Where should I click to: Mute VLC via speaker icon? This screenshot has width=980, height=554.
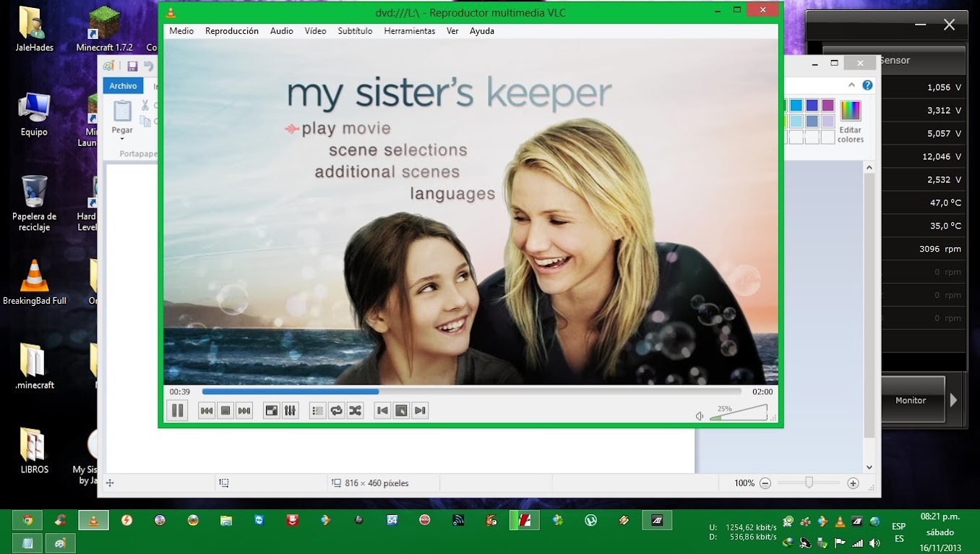pyautogui.click(x=700, y=416)
